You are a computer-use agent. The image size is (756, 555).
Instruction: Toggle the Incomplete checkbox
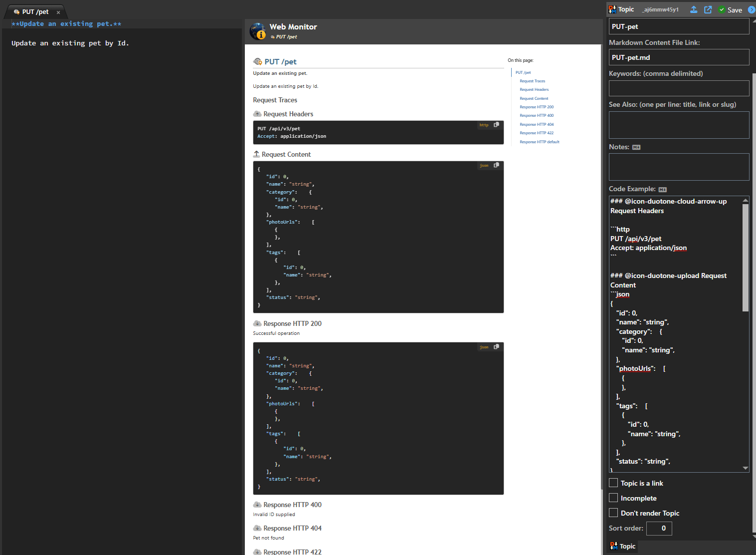613,498
